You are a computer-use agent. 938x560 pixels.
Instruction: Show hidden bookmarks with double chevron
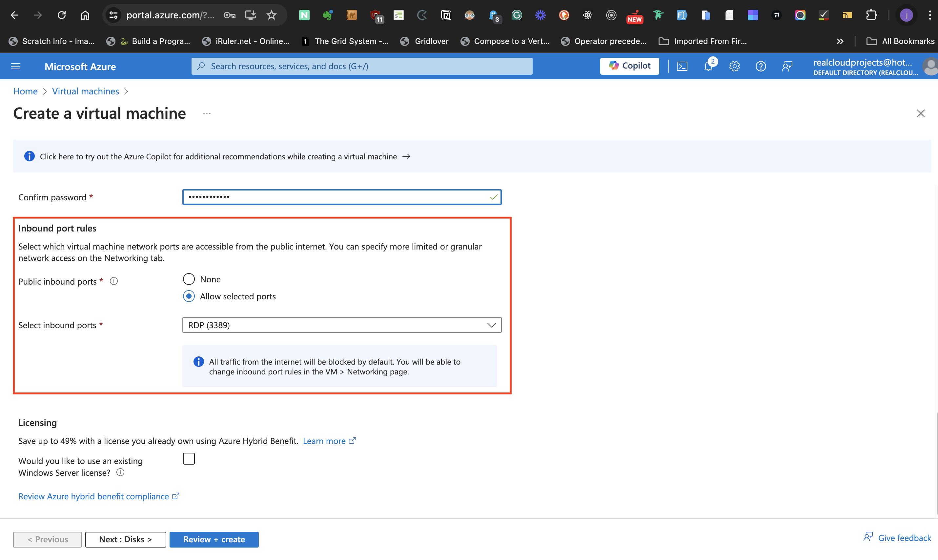840,41
